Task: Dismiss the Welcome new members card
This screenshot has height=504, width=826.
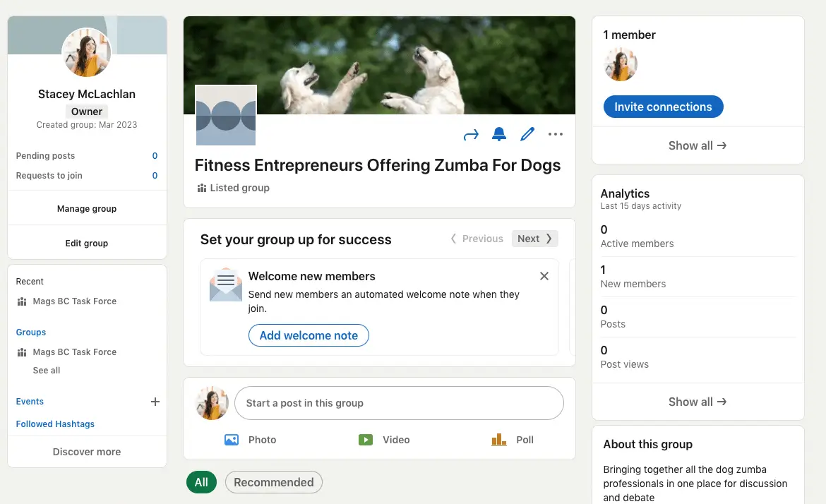Action: coord(544,276)
